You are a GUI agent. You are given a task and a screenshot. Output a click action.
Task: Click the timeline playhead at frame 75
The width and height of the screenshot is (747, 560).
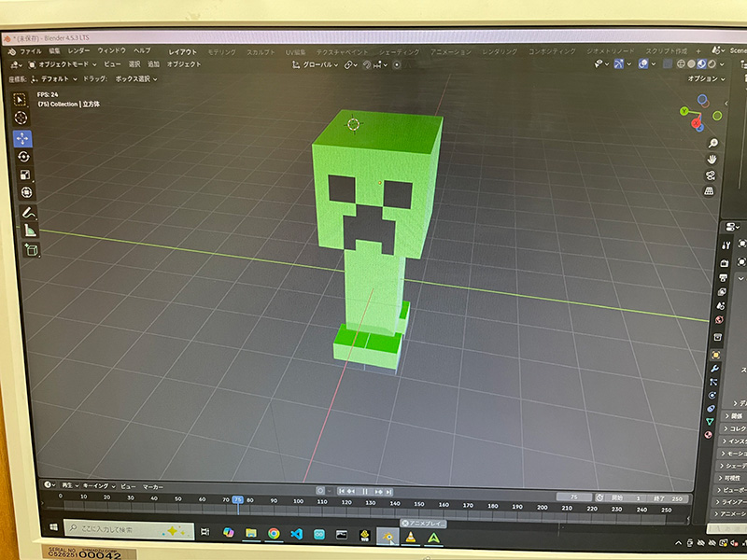(237, 500)
